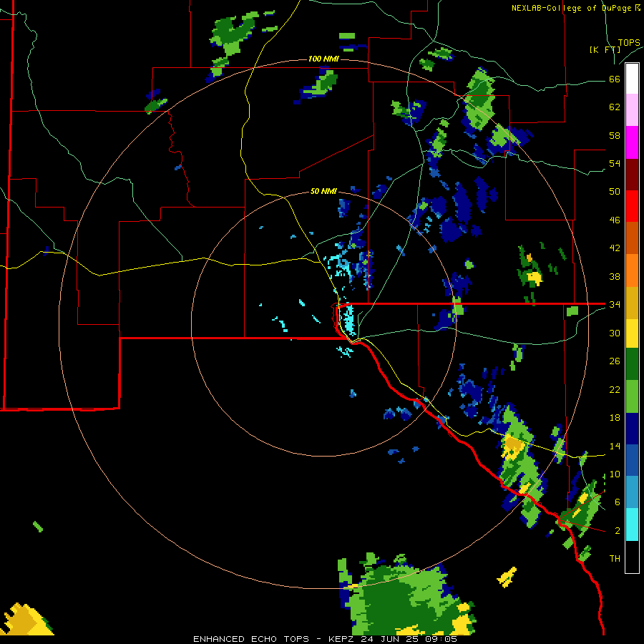Select the sky blue legend swatch

click(632, 492)
